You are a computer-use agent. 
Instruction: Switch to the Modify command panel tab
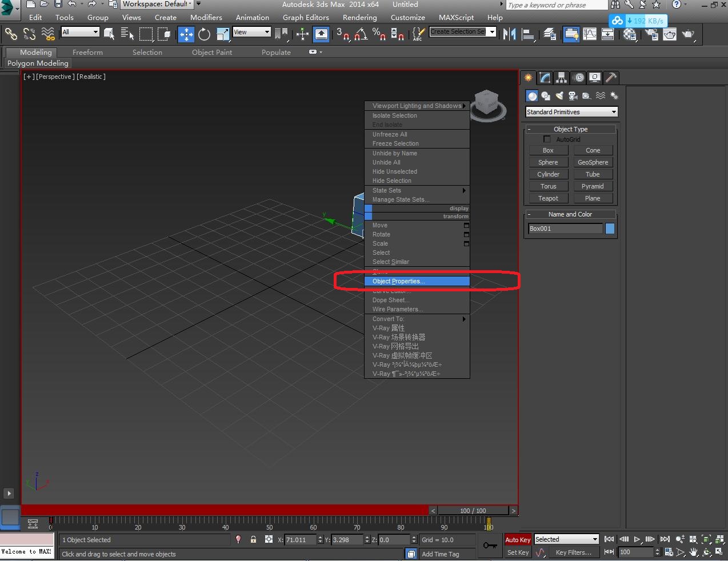tap(545, 78)
